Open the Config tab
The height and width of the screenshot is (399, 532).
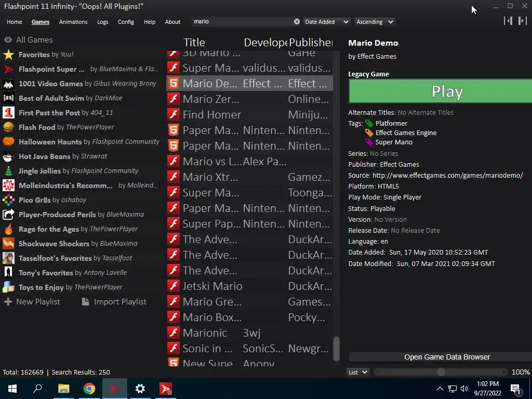[x=126, y=22]
